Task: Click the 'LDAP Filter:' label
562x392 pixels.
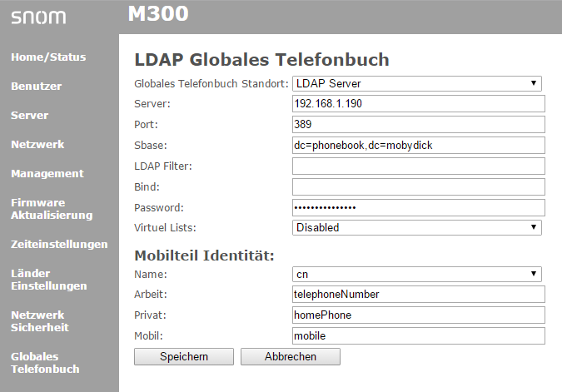Action: [x=163, y=166]
